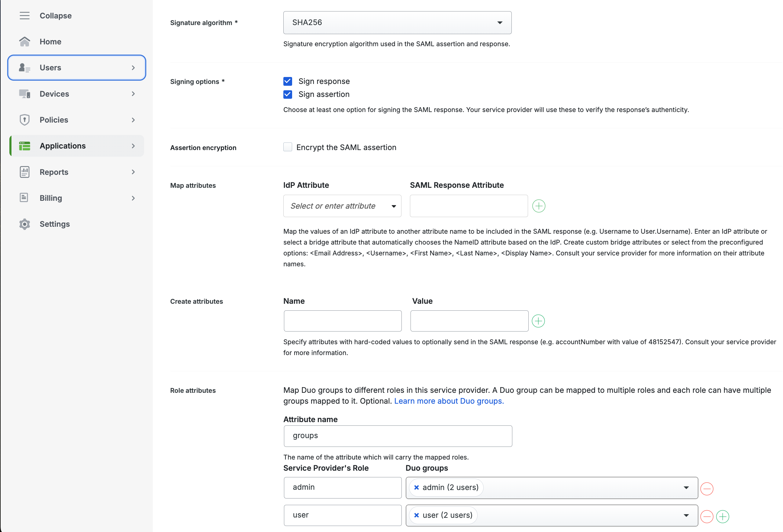The width and height of the screenshot is (783, 532).
Task: Click the Attribute name groups field
Action: coord(398,436)
